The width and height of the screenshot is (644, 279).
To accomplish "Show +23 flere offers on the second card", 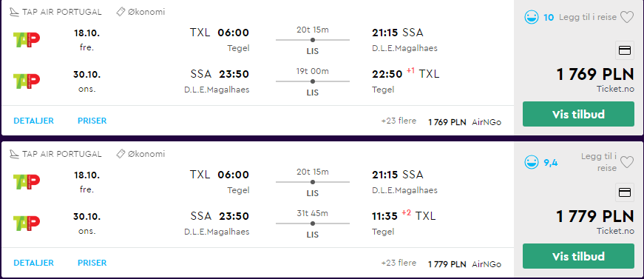I will coord(399,263).
